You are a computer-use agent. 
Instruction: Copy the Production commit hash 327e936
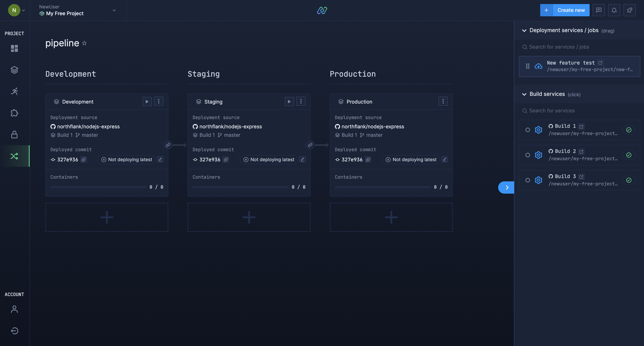(368, 159)
